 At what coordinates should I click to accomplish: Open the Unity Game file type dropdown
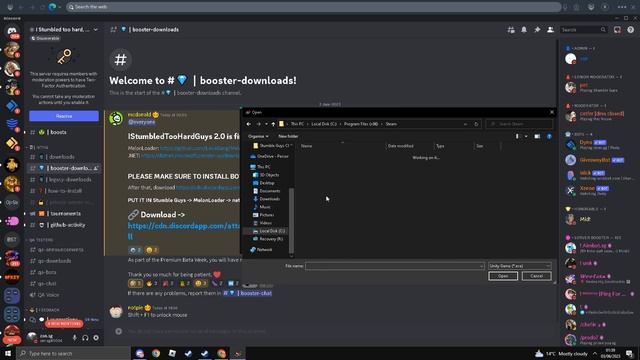point(520,266)
